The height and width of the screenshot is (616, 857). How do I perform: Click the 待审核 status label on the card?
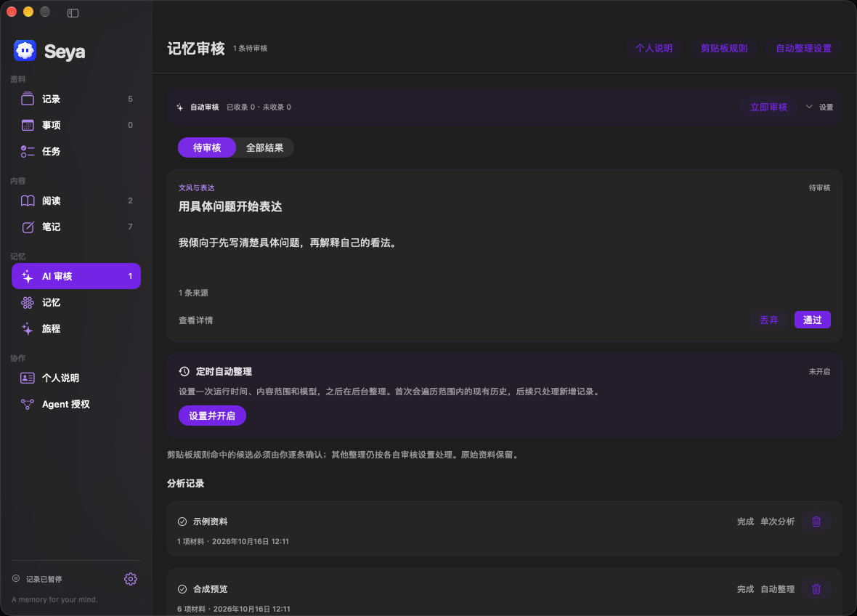[x=819, y=187]
